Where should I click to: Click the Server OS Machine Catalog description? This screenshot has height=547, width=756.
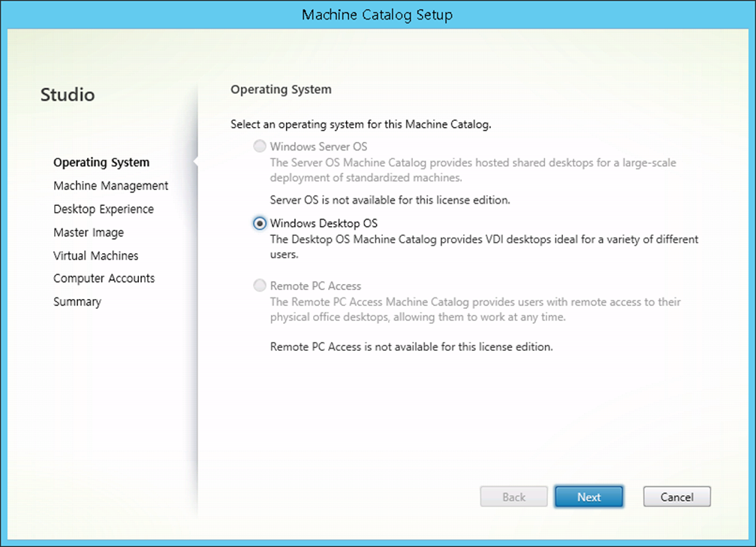point(473,170)
